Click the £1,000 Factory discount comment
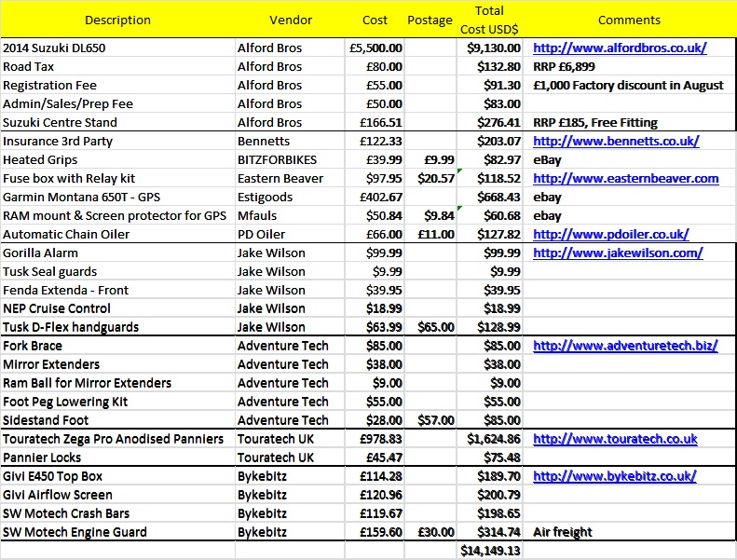 [x=628, y=85]
